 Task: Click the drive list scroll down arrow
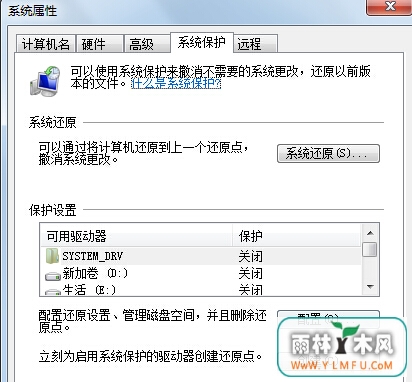pyautogui.click(x=370, y=286)
